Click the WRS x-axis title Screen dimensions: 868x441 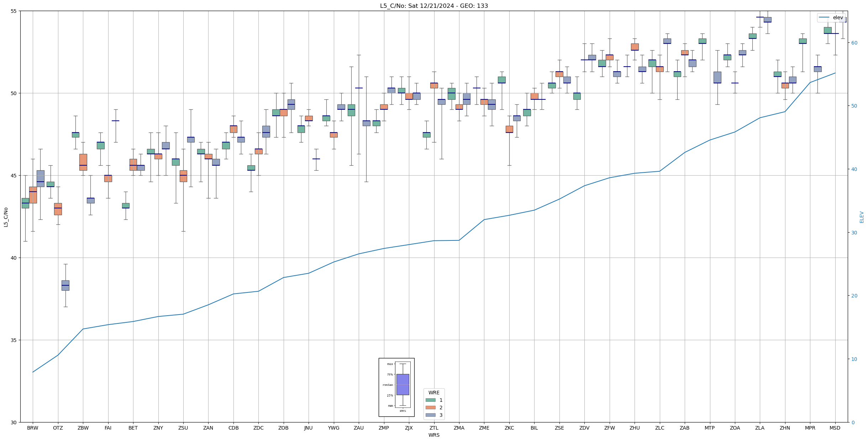[x=434, y=435]
